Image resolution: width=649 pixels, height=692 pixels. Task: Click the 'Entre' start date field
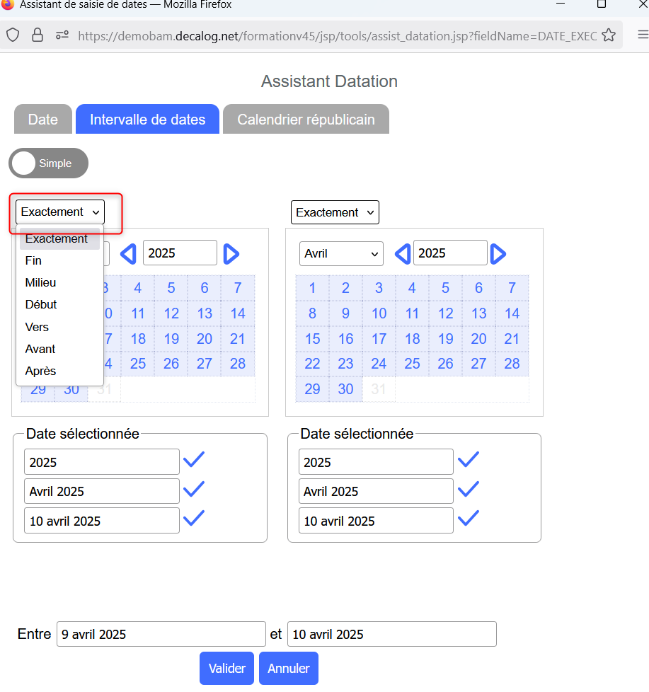click(x=160, y=634)
